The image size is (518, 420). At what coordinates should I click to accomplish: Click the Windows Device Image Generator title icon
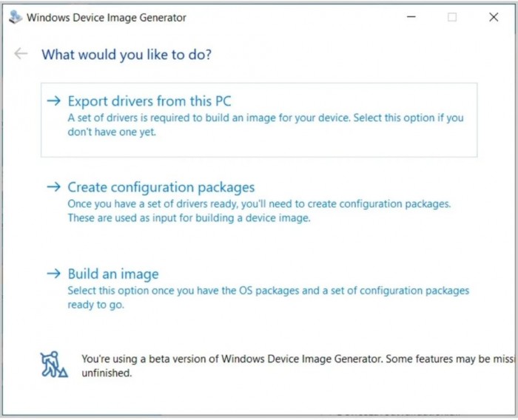coord(16,17)
